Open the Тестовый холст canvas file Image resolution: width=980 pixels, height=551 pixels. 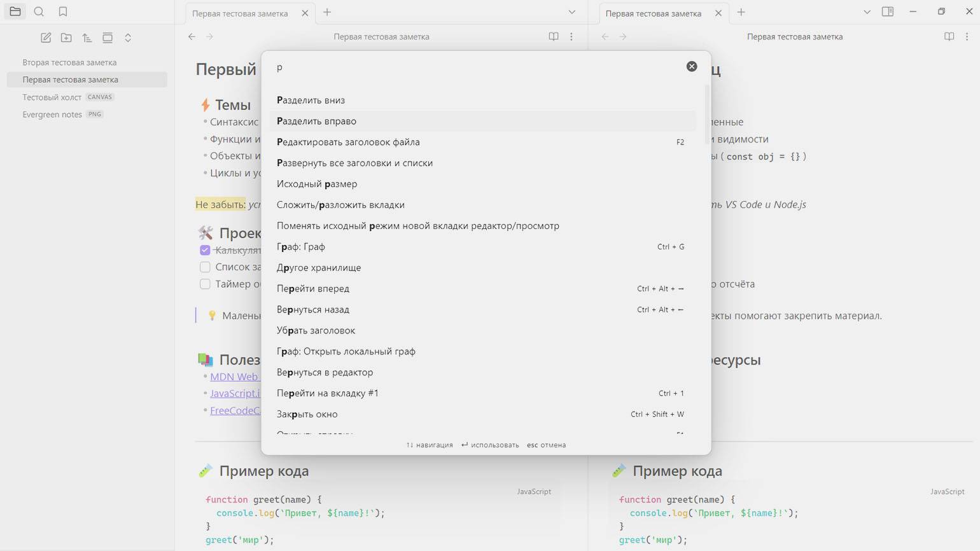click(52, 97)
